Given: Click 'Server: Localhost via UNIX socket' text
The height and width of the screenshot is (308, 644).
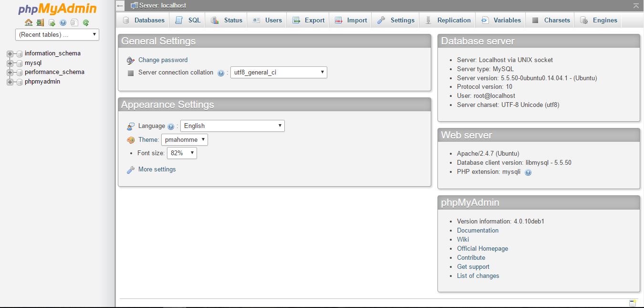Looking at the screenshot, I should click(x=505, y=60).
